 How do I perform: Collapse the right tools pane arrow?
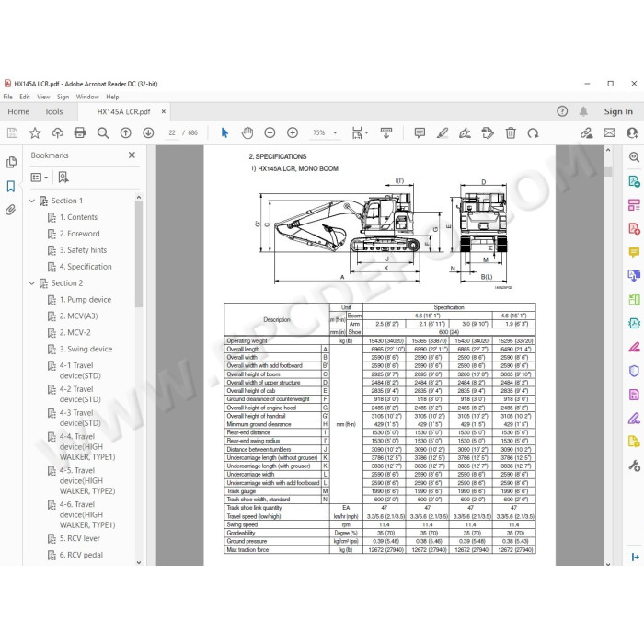635,557
